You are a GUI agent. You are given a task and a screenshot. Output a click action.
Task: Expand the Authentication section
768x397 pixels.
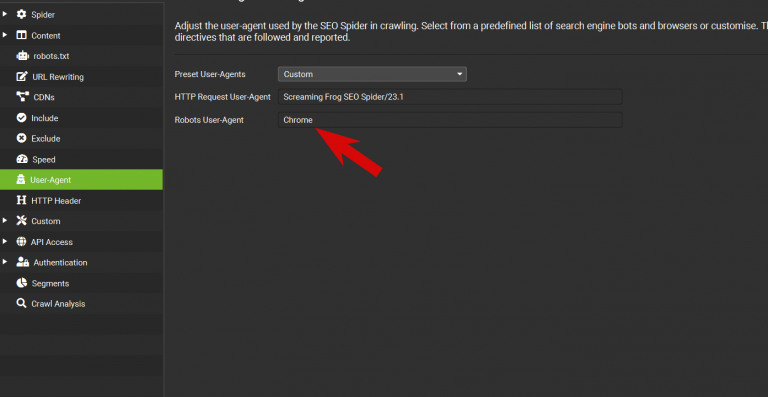pyautogui.click(x=5, y=262)
